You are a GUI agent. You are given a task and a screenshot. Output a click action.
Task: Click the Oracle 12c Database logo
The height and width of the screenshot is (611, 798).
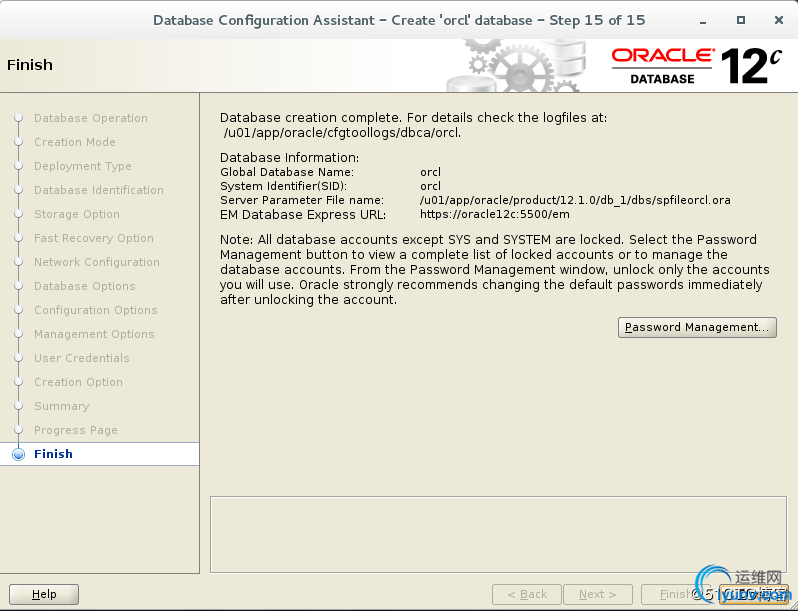(x=696, y=66)
